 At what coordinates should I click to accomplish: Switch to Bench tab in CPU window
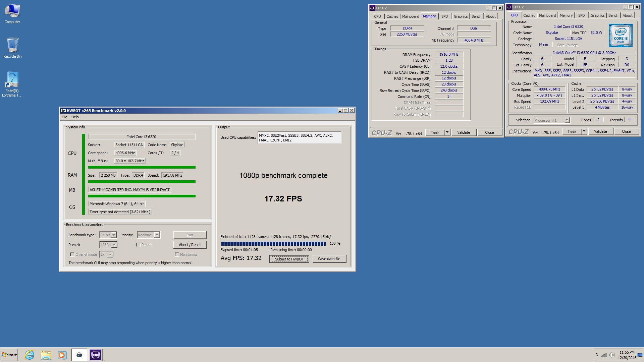click(613, 15)
